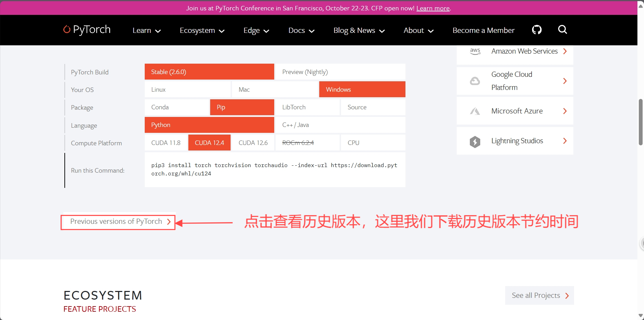Select Conda package option
This screenshot has width=644, height=320.
[x=177, y=107]
